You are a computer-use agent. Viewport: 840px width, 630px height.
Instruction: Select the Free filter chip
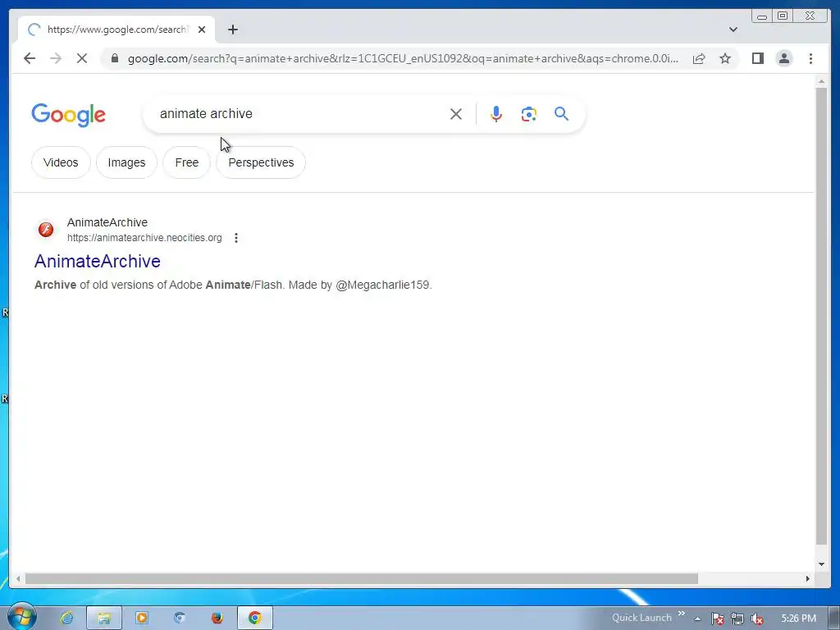tap(186, 162)
